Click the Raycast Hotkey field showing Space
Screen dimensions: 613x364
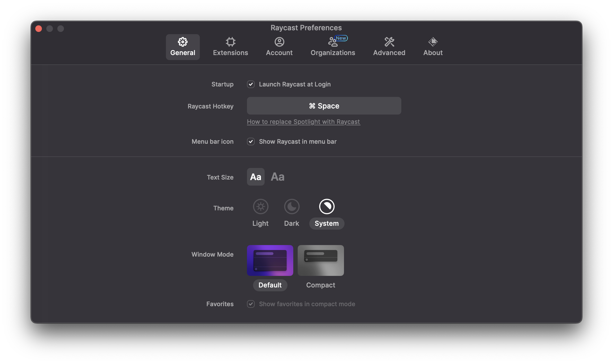coord(324,106)
